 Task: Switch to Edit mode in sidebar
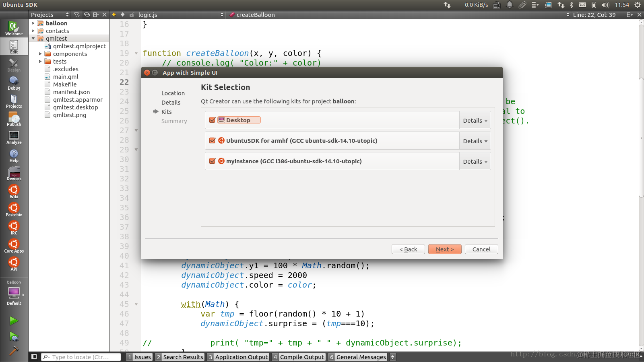pyautogui.click(x=14, y=47)
